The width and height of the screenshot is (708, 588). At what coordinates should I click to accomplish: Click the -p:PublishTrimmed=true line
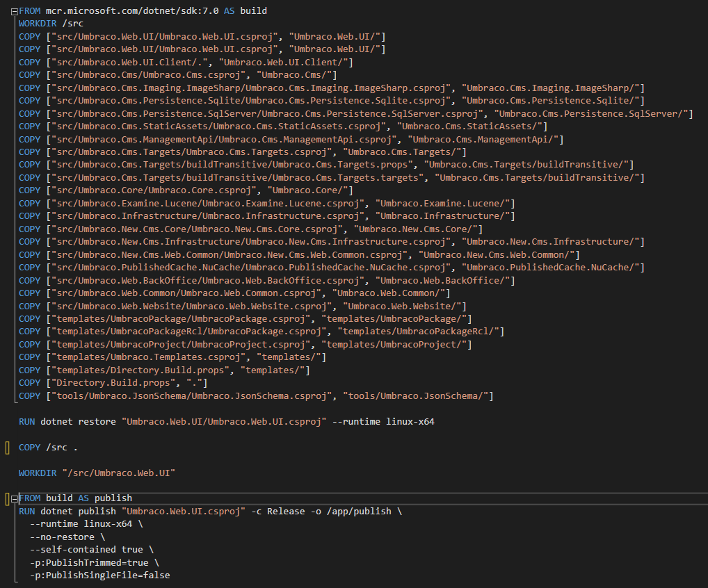click(x=95, y=563)
